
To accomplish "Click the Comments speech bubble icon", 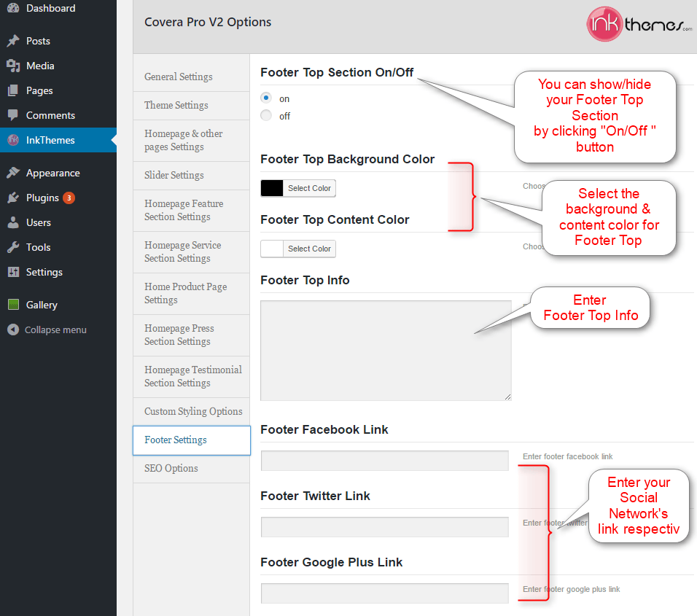I will (13, 115).
